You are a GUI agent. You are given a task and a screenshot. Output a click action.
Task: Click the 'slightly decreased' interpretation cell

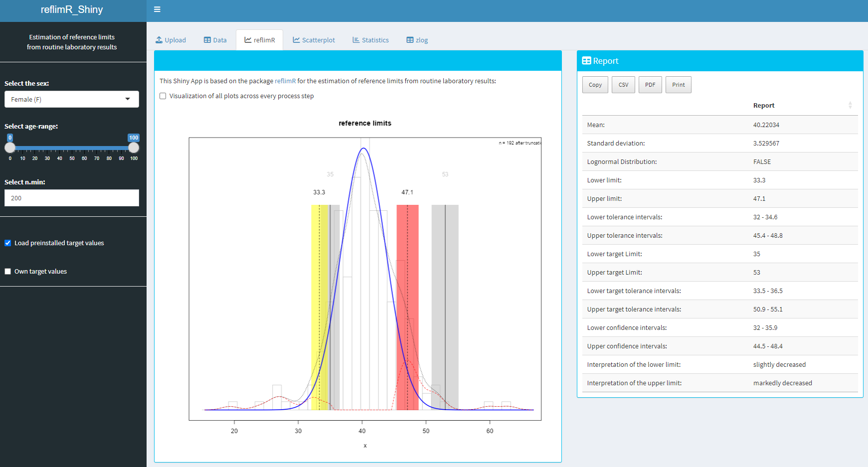point(779,365)
